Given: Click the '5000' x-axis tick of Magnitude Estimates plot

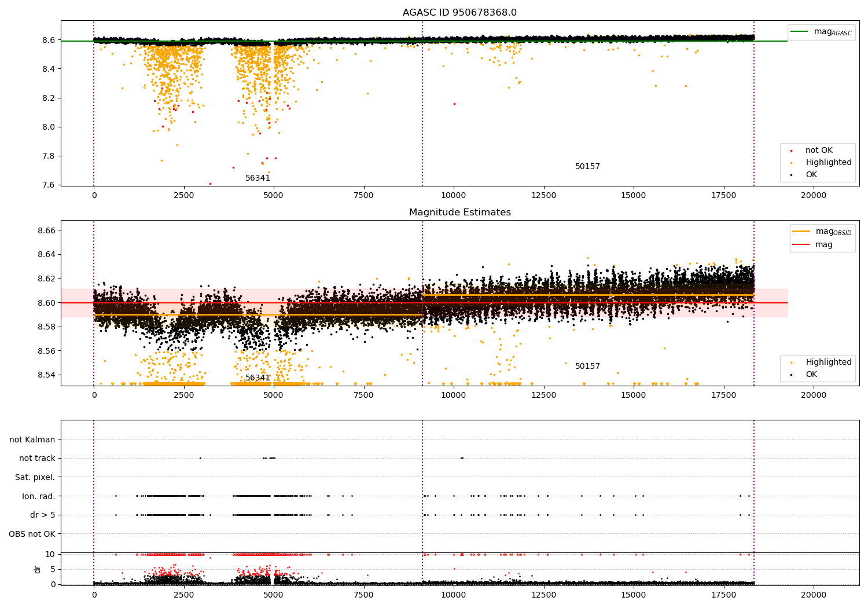Looking at the screenshot, I should [x=274, y=395].
